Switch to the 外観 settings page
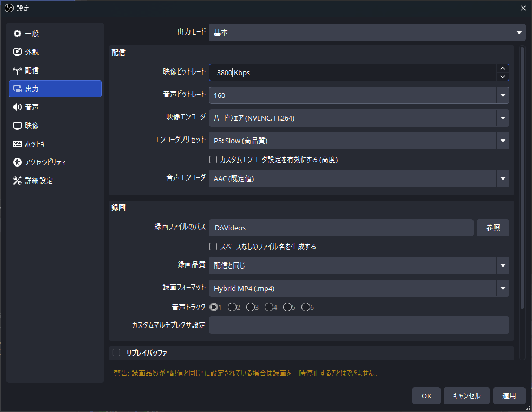The height and width of the screenshot is (412, 532). point(55,52)
